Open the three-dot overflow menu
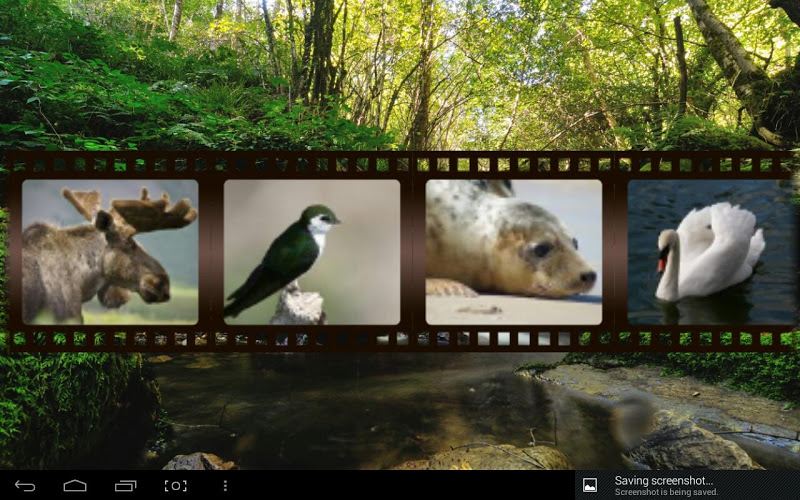Screen dimensions: 800x500 [225, 486]
